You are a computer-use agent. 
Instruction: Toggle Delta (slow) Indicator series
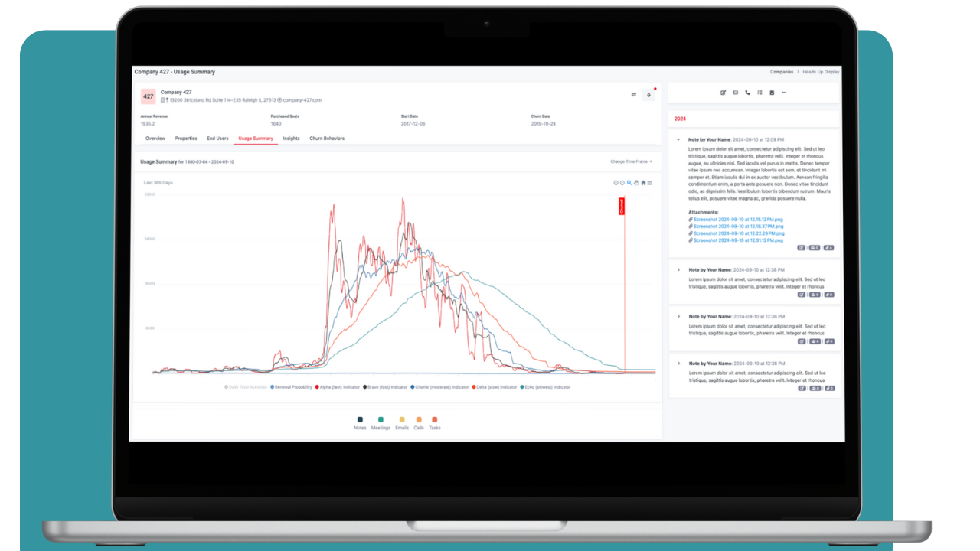click(x=495, y=387)
